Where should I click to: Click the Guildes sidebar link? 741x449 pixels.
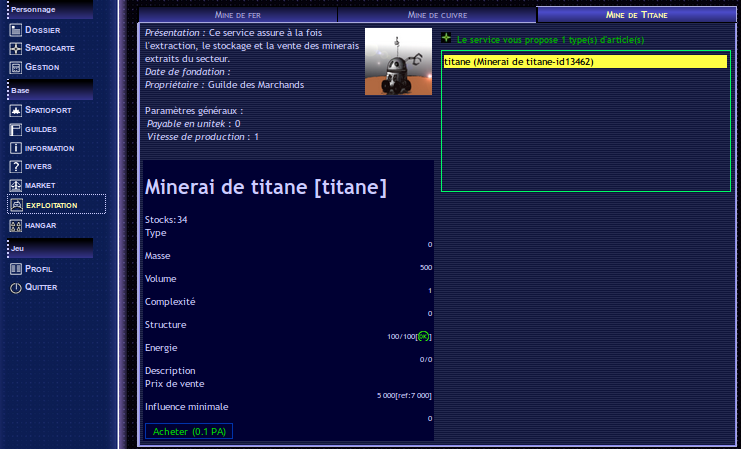(41, 129)
